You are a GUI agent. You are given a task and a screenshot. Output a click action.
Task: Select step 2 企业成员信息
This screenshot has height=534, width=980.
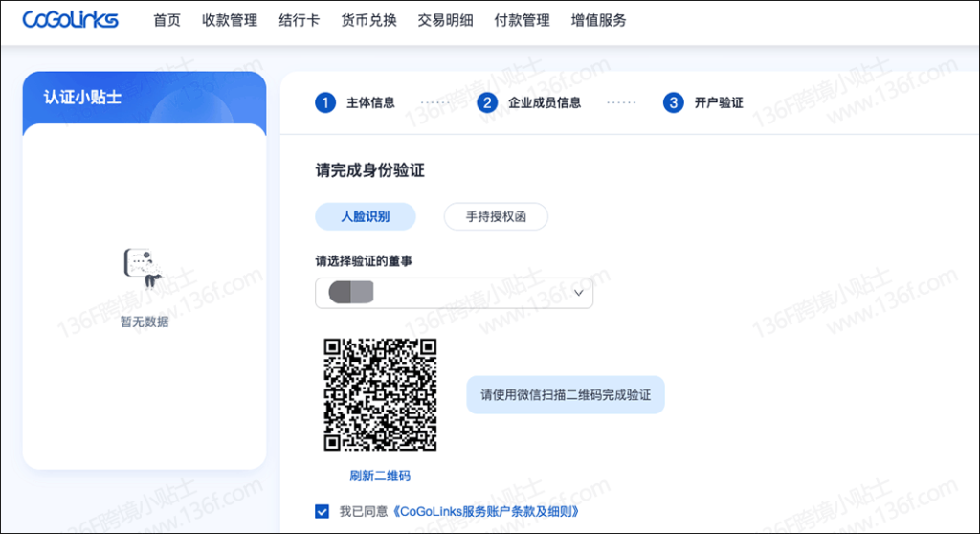click(x=528, y=102)
